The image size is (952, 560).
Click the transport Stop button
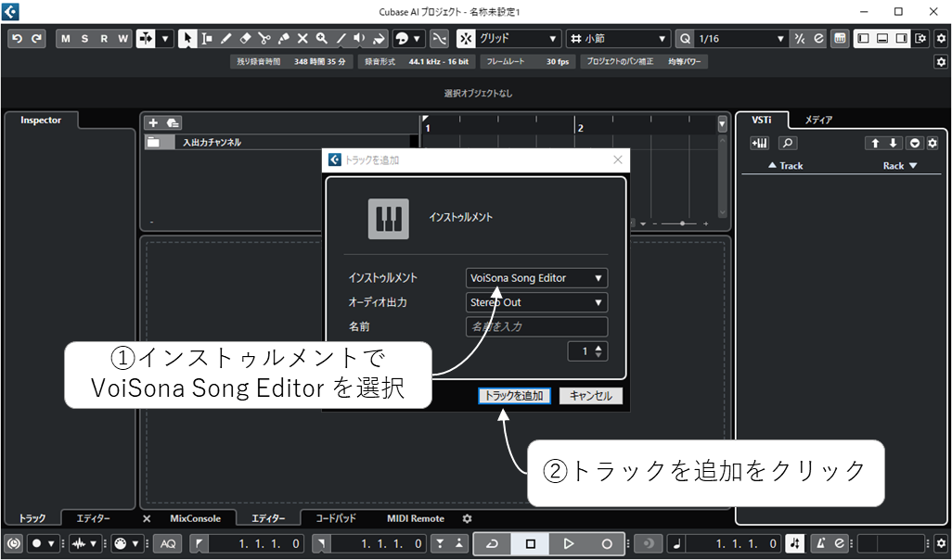(530, 543)
